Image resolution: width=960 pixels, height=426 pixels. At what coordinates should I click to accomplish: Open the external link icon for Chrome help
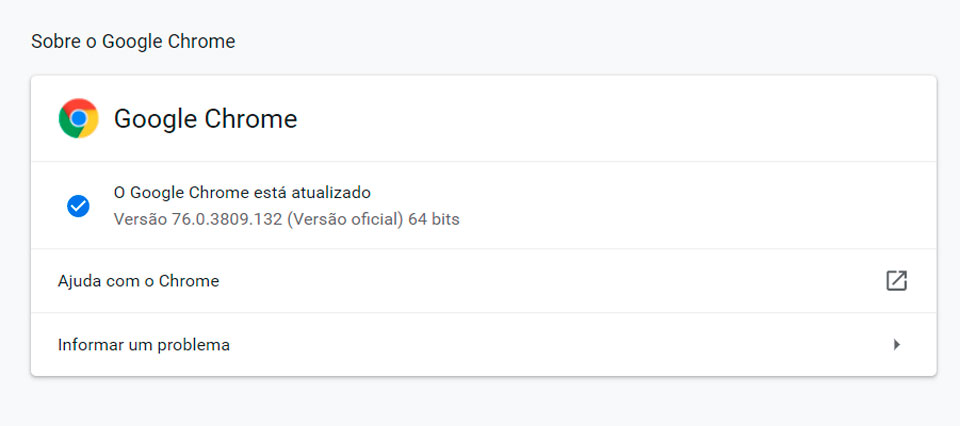tap(896, 281)
